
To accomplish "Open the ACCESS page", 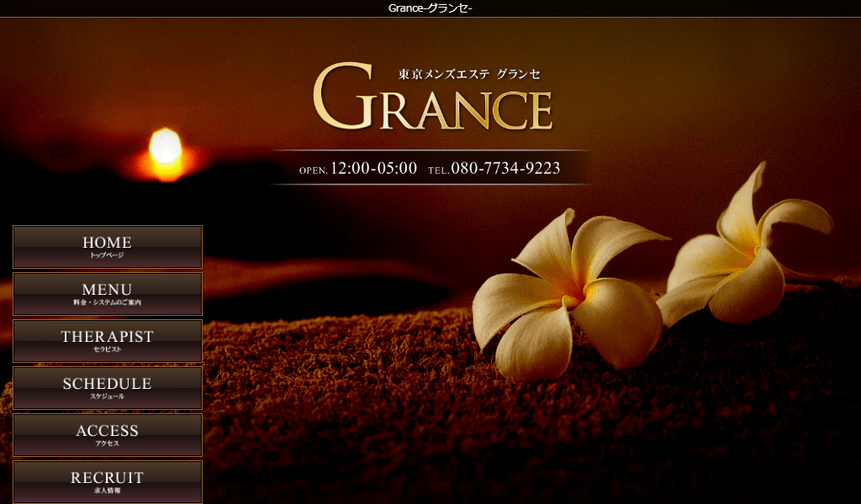I will click(x=108, y=435).
